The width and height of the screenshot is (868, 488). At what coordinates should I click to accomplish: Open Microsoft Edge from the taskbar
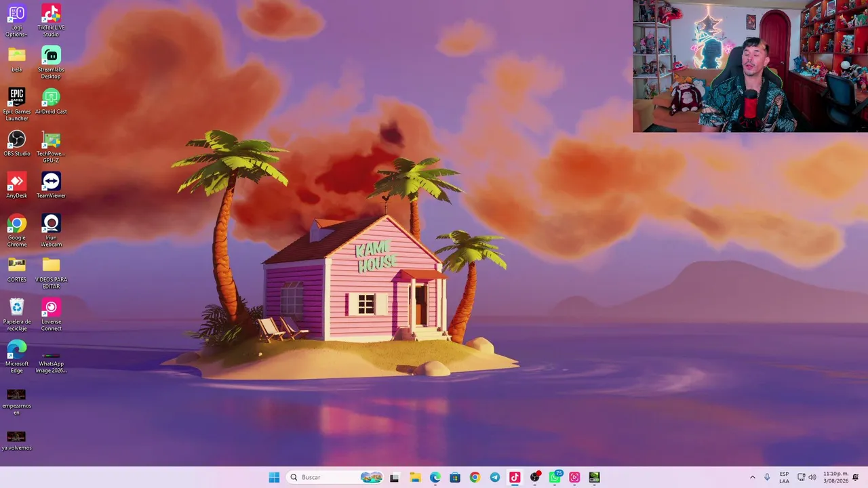point(435,477)
